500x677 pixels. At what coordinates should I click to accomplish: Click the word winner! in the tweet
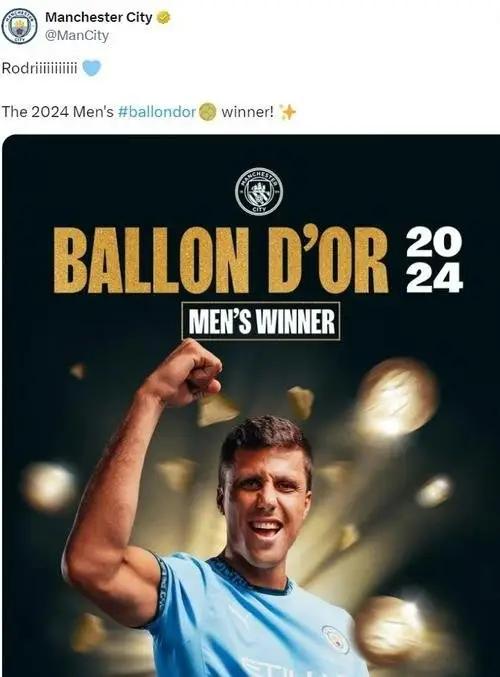click(247, 112)
